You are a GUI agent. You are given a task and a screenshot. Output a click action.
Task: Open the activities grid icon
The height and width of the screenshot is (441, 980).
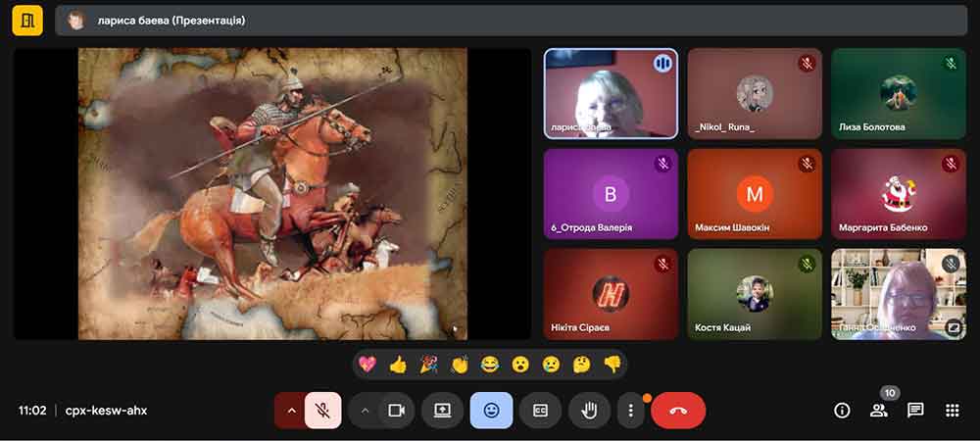[953, 411]
